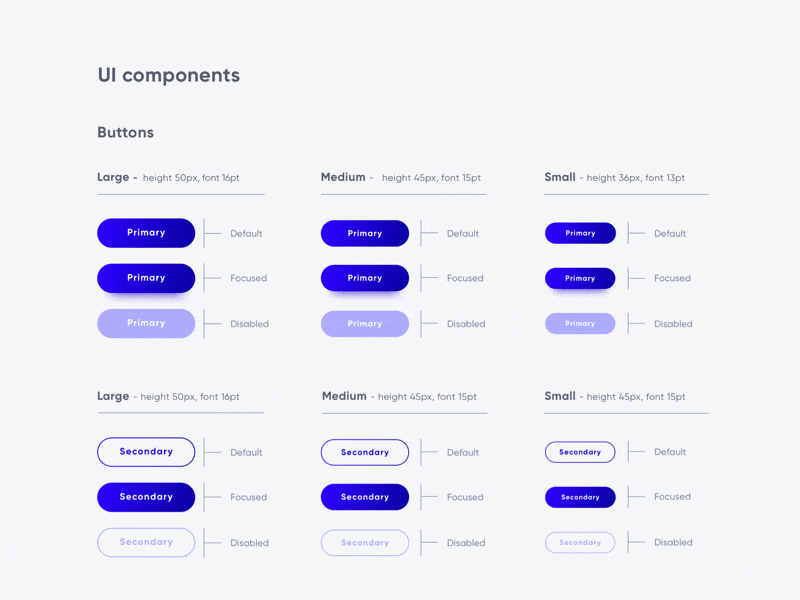Click the small disabled Secondary button
The width and height of the screenshot is (800, 600).
580,542
